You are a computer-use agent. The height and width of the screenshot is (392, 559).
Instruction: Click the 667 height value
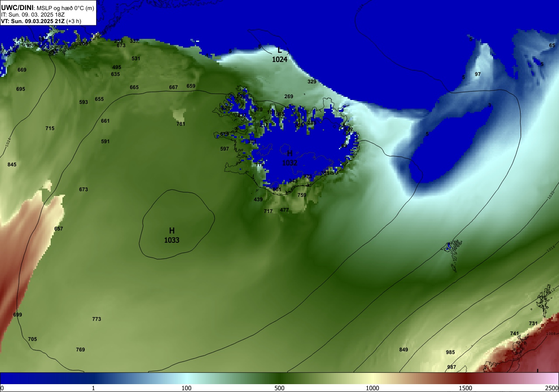point(173,87)
